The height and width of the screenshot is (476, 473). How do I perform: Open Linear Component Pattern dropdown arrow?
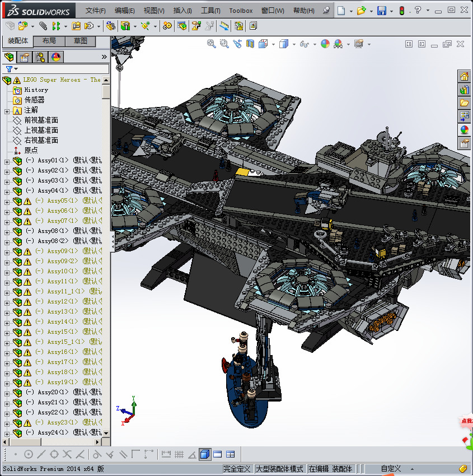(x=65, y=27)
